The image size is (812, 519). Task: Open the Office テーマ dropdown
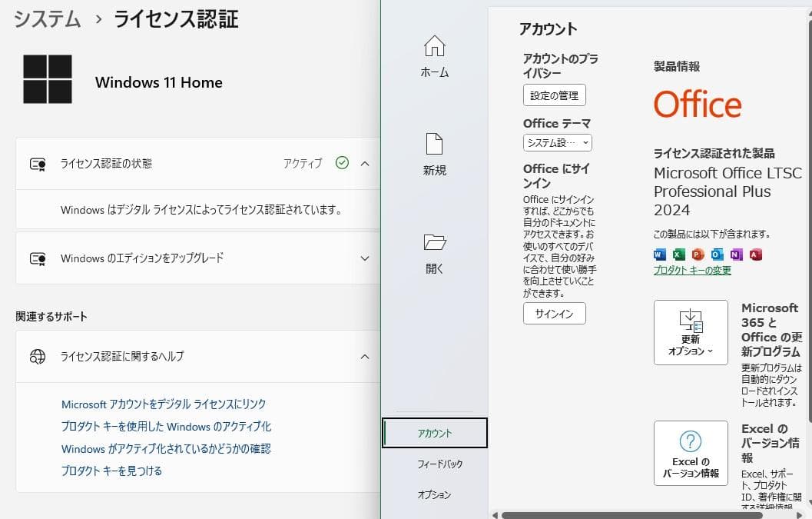[557, 142]
